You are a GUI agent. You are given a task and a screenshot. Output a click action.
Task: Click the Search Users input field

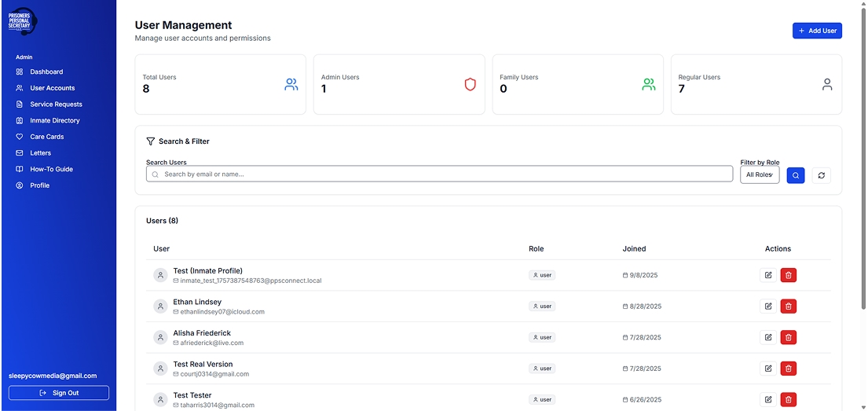tap(440, 174)
